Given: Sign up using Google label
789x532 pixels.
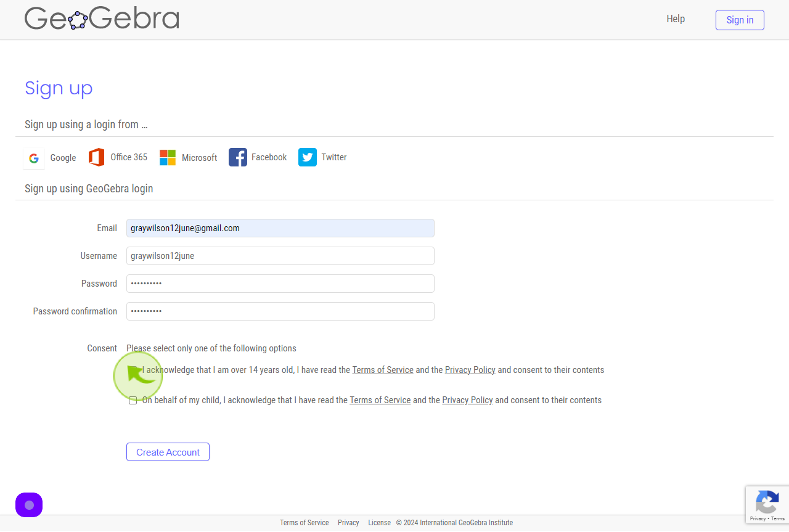Looking at the screenshot, I should coord(63,158).
